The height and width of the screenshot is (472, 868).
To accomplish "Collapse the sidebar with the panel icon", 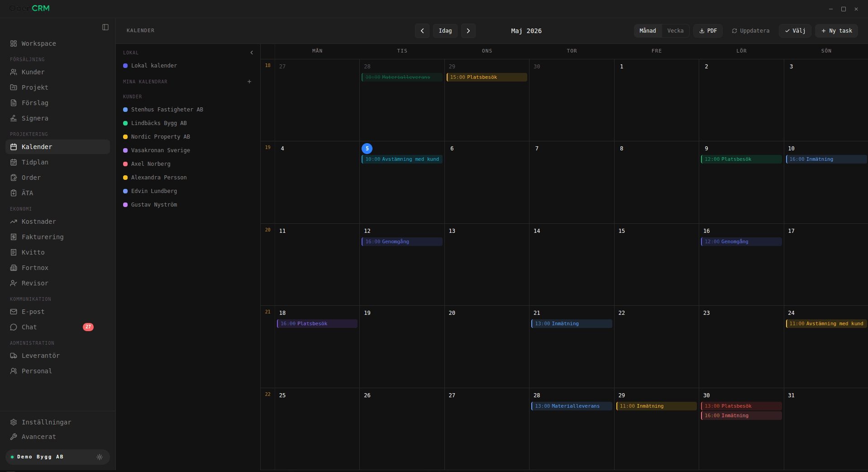I will [x=105, y=27].
